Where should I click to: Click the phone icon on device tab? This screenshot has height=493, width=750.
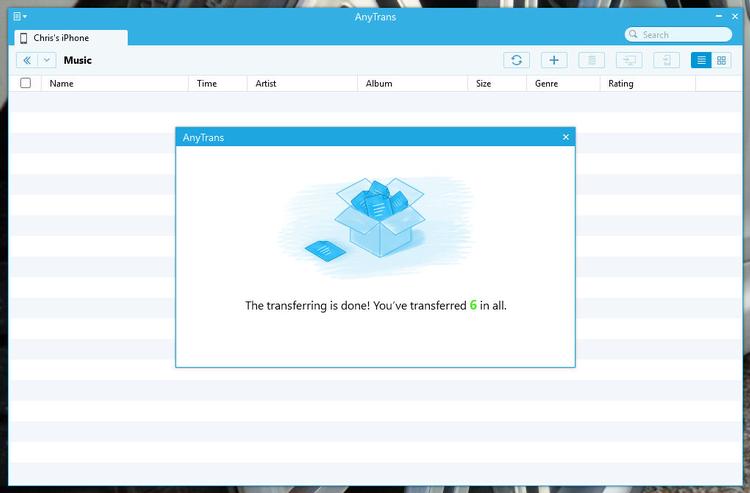[23, 38]
